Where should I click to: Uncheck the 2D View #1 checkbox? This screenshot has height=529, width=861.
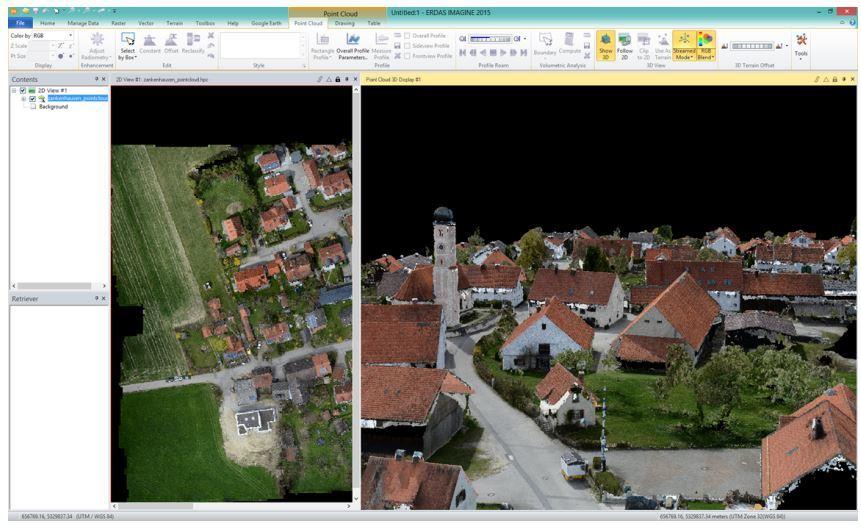click(23, 90)
